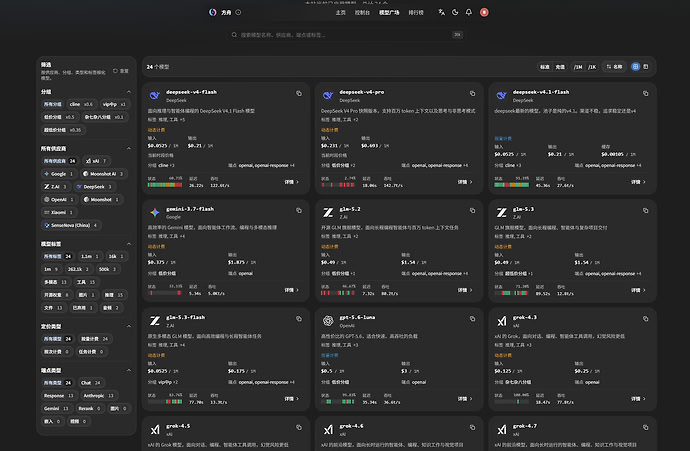
Task: Open the language translation switcher
Action: coord(441,12)
